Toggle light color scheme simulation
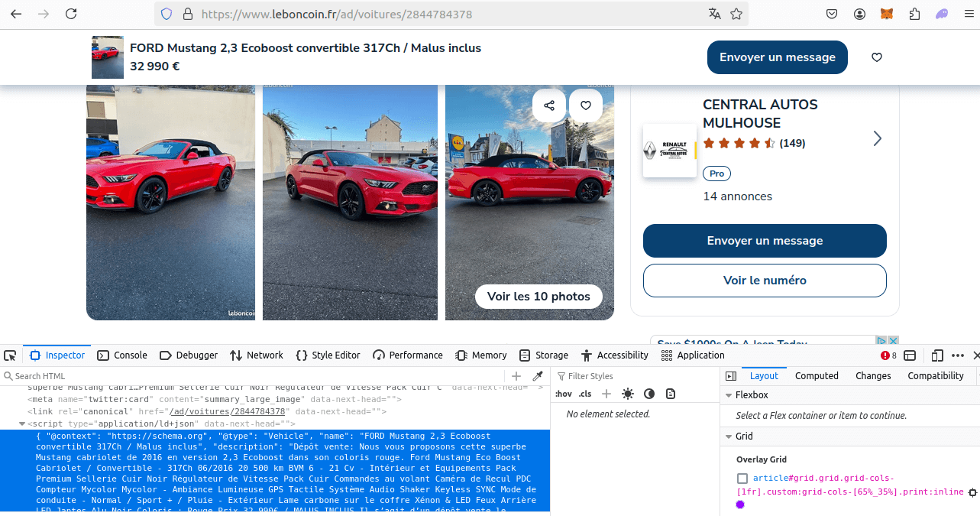The image size is (980, 516). tap(628, 394)
